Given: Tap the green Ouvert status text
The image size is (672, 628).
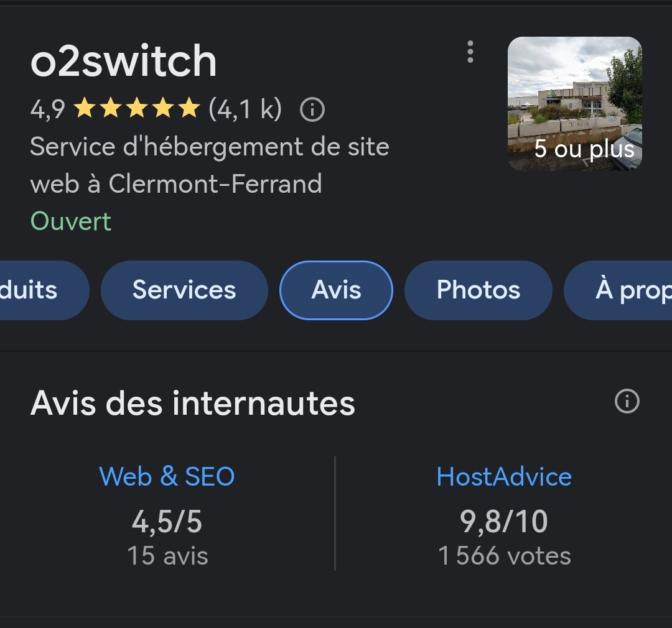Looking at the screenshot, I should tap(71, 221).
